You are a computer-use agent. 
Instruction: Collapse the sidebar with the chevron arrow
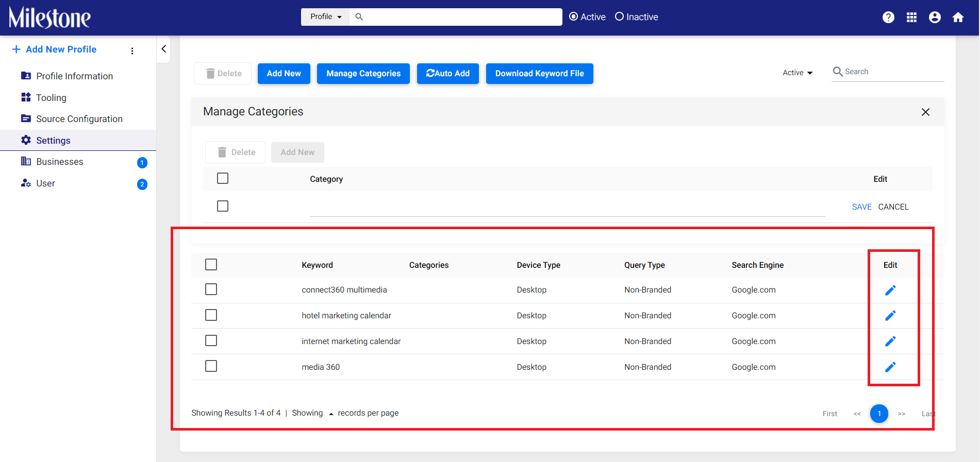(x=163, y=49)
